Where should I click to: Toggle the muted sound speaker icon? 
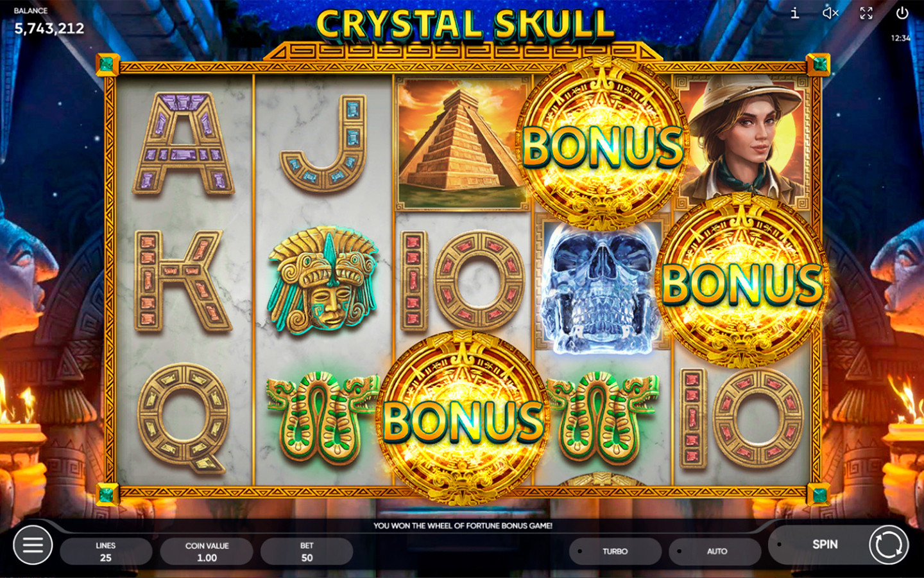point(830,13)
